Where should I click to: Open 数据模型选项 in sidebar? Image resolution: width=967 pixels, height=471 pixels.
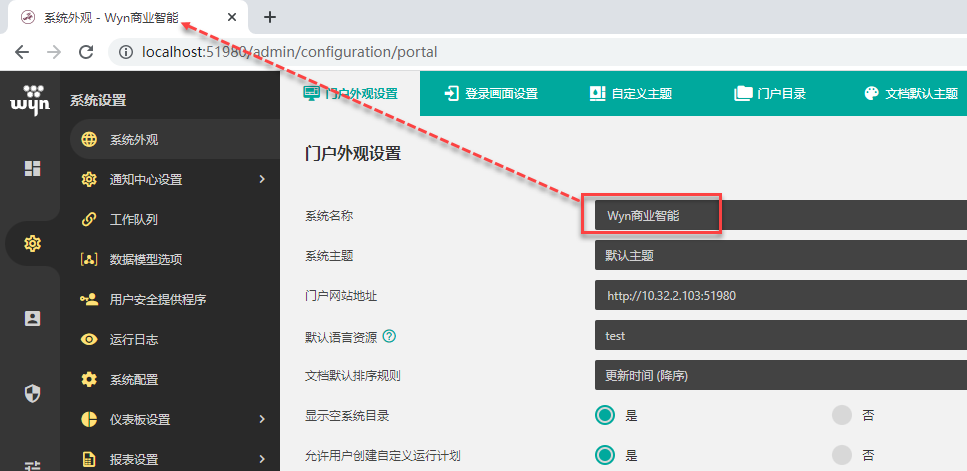coord(175,260)
